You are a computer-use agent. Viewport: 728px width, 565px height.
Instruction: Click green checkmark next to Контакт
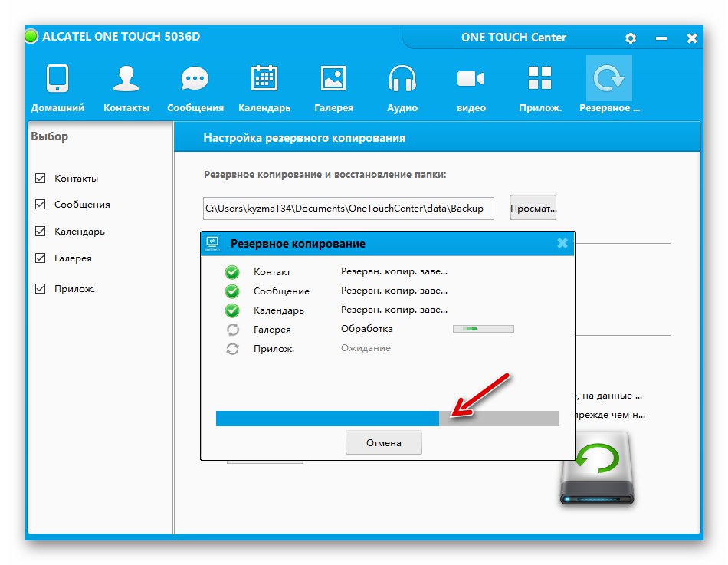[232, 272]
